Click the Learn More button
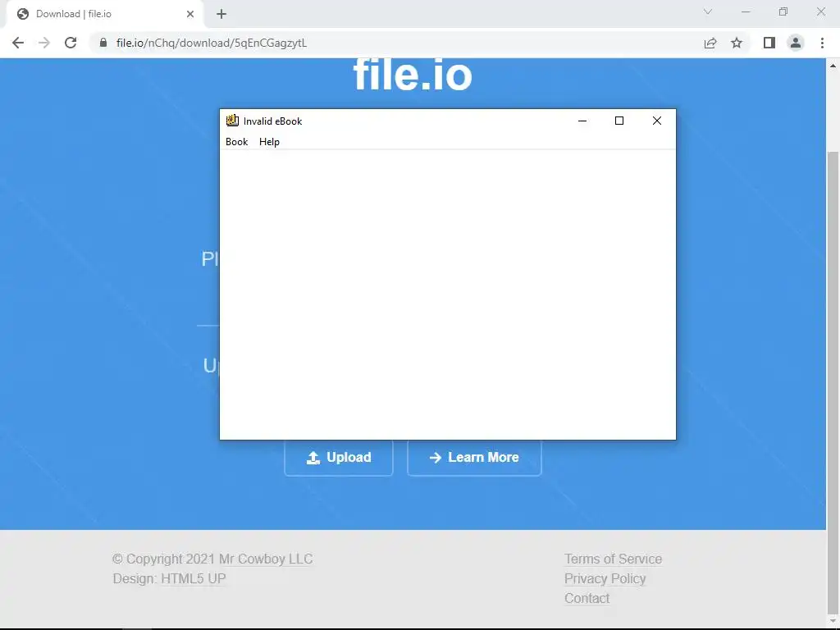 point(474,458)
